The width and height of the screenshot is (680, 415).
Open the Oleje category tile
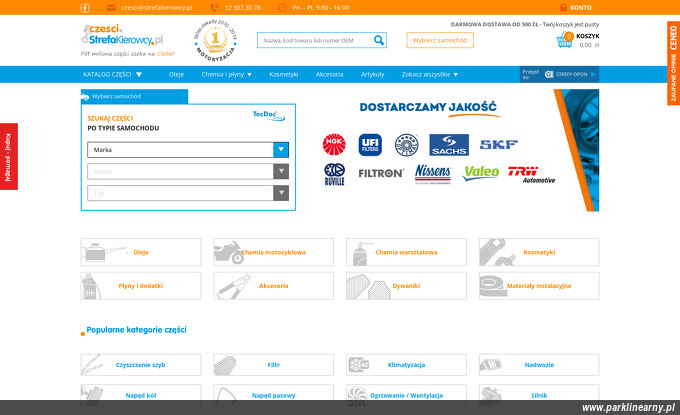point(141,252)
